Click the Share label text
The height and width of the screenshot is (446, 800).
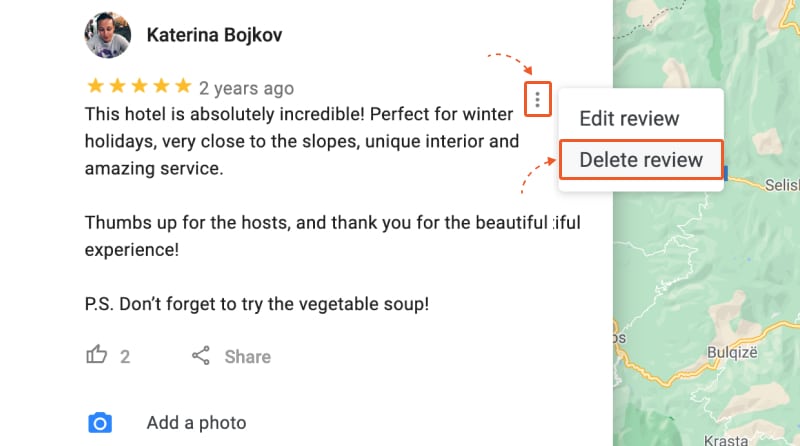coord(247,357)
